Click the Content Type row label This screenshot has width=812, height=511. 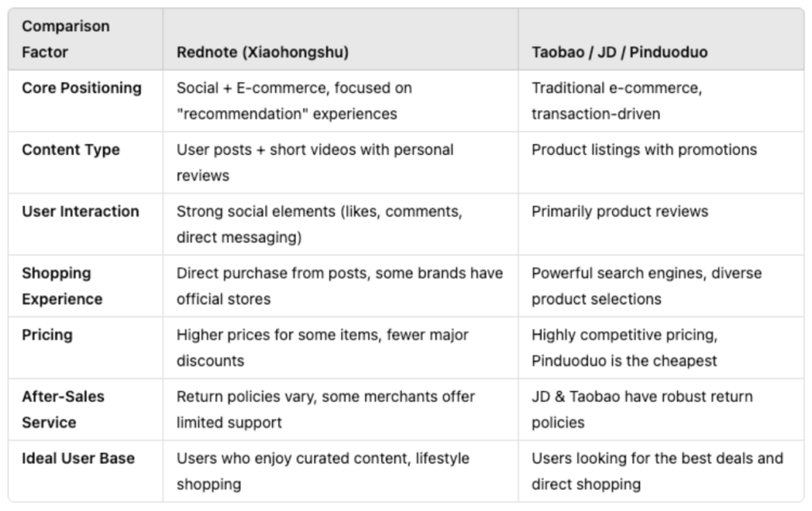(x=71, y=150)
